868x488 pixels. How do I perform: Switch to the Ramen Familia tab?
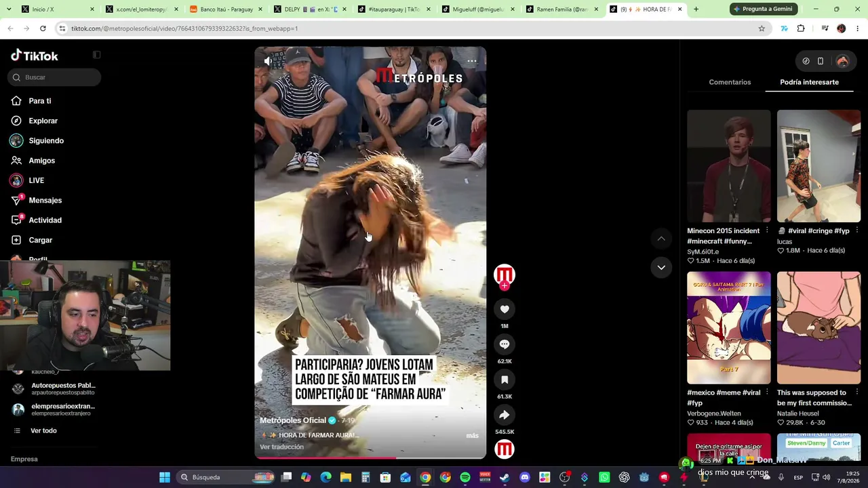(561, 9)
